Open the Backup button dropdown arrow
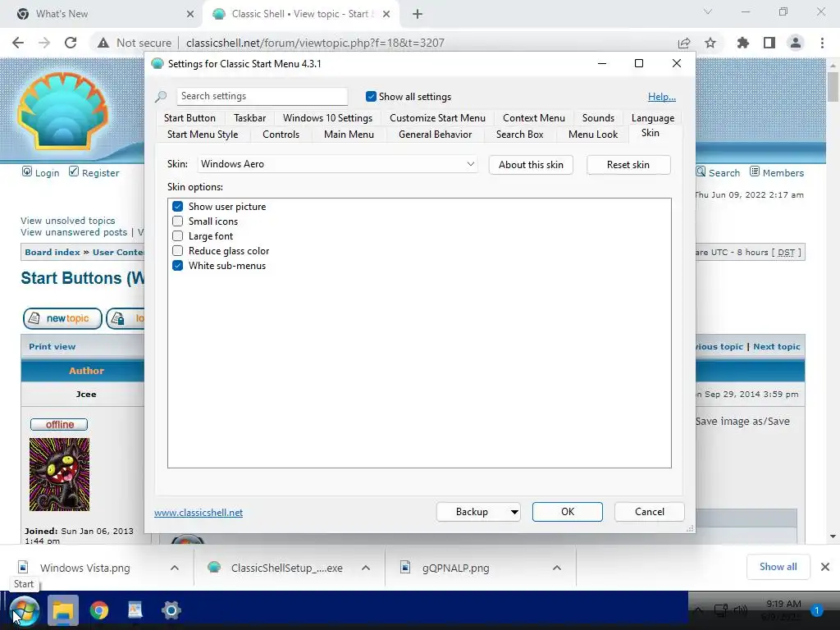The image size is (840, 630). (x=514, y=512)
